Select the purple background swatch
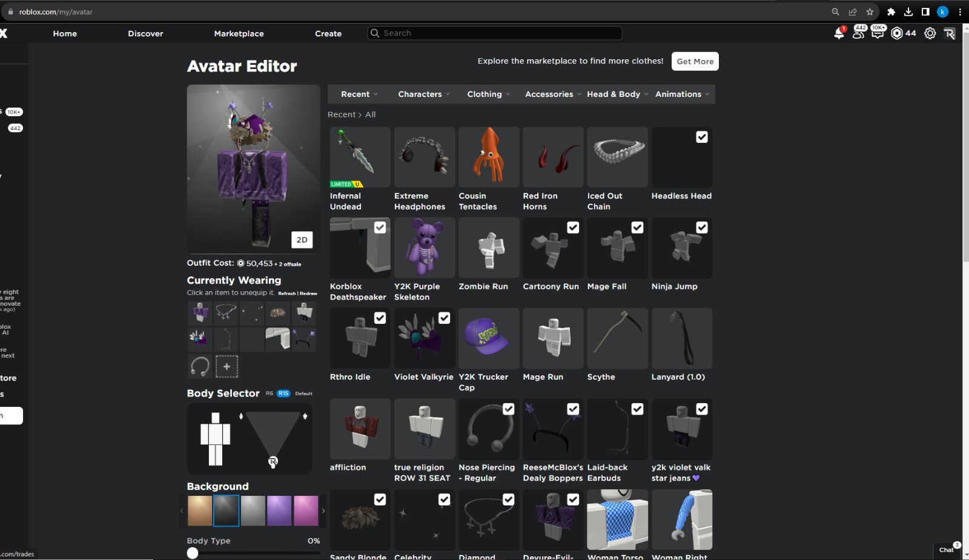The height and width of the screenshot is (560, 969). pyautogui.click(x=279, y=510)
